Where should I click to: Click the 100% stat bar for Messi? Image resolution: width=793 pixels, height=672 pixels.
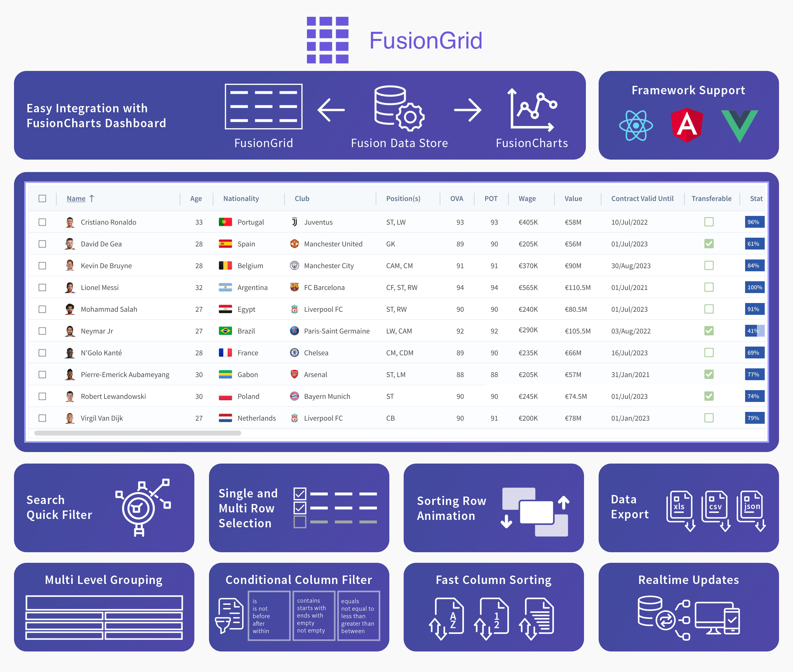tap(754, 287)
